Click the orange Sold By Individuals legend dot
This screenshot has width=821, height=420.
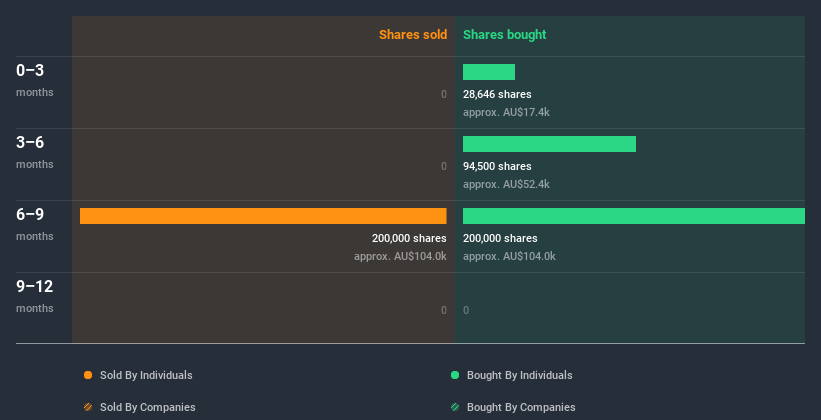tap(88, 375)
